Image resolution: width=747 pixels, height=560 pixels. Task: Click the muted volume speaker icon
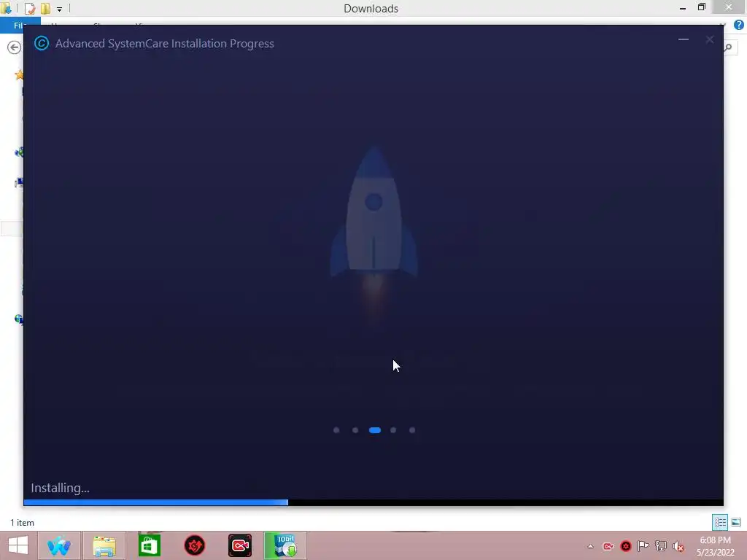click(678, 546)
